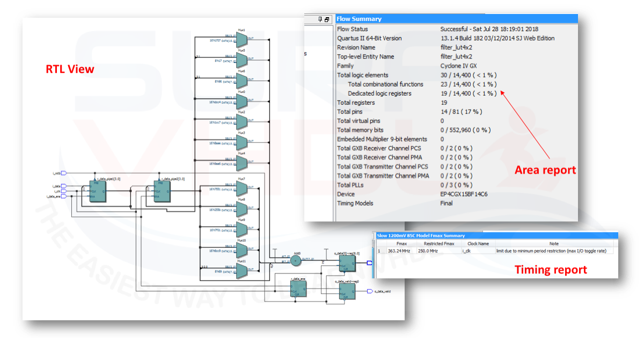Select the Revision Name row label

pos(356,47)
